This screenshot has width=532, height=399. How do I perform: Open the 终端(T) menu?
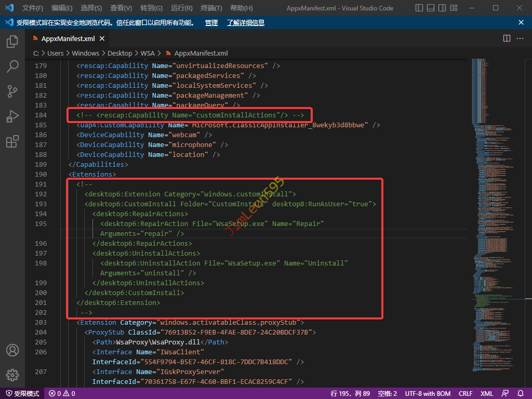(x=211, y=8)
